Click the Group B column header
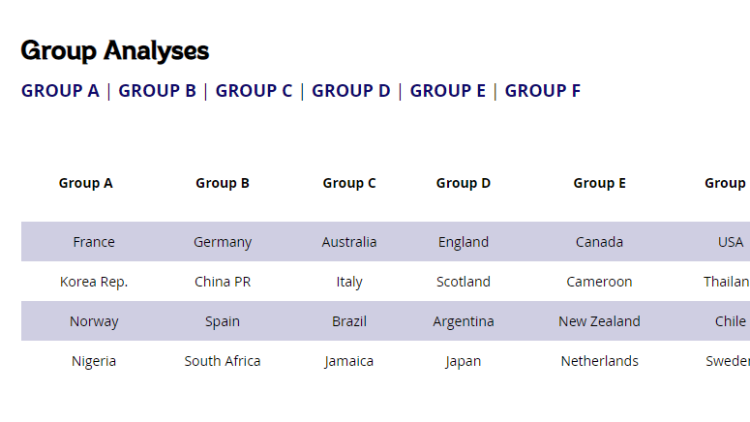This screenshot has height=422, width=750. click(222, 183)
